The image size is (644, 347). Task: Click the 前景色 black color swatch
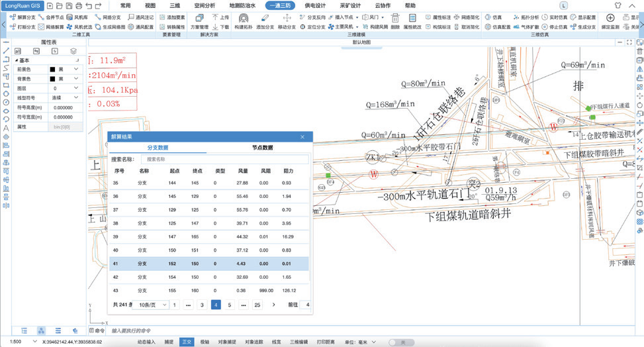coord(52,69)
